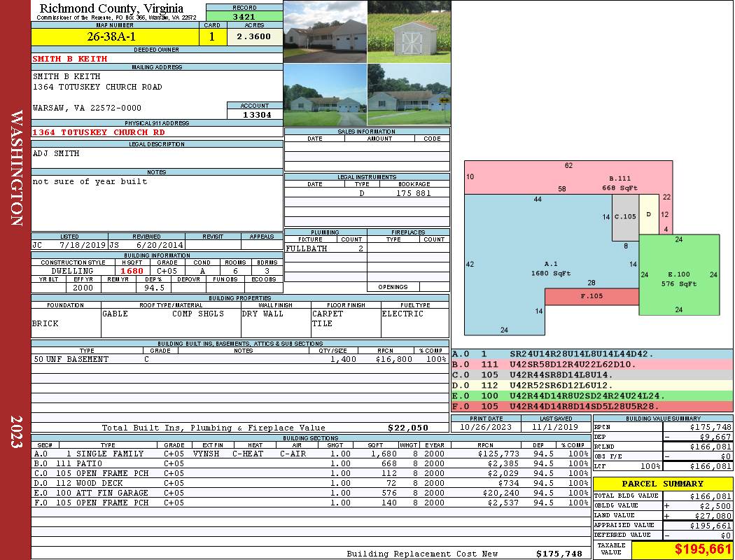Select DEP % value 94.5 in building information
This screenshot has height=560, width=735.
tap(154, 288)
